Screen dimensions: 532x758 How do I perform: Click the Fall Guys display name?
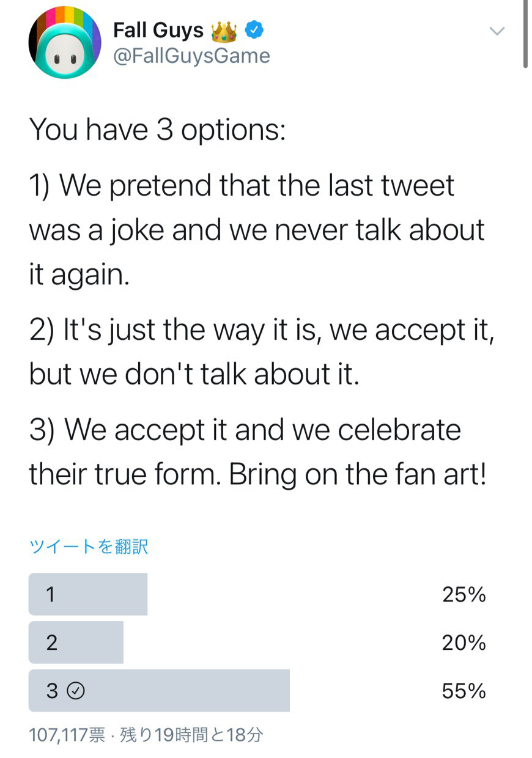click(x=158, y=29)
